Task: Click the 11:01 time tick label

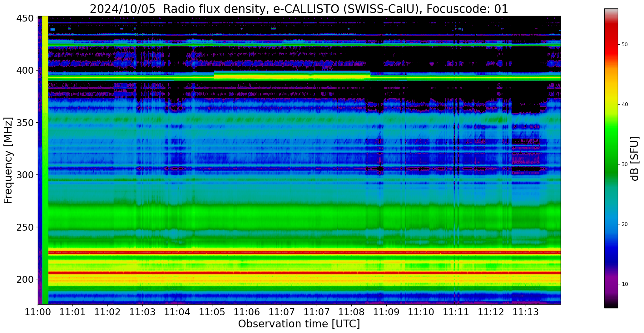Action: pos(73,312)
